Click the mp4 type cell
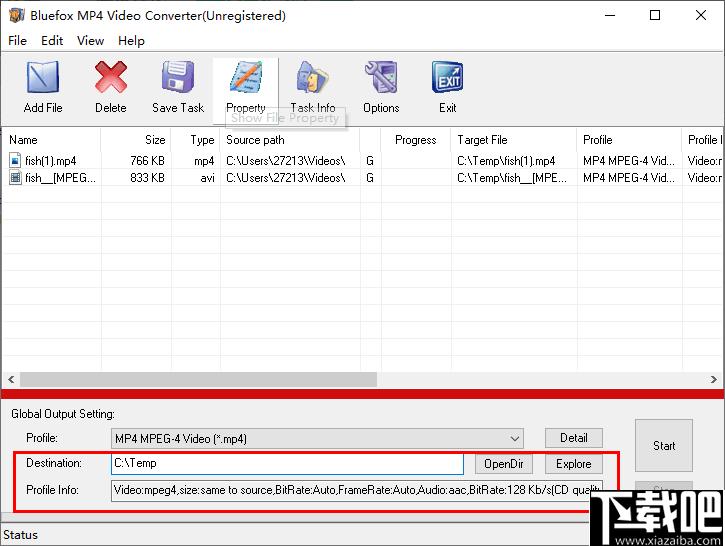 click(204, 161)
